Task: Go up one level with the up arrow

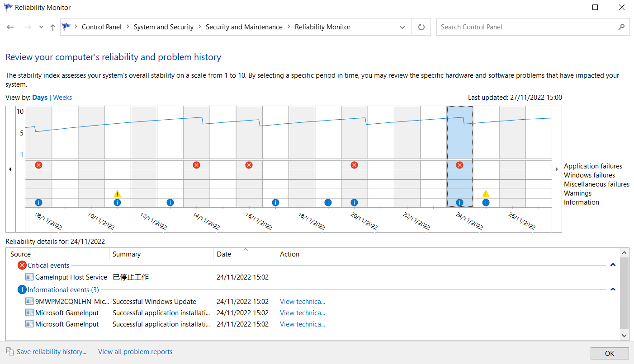Action: tap(53, 28)
